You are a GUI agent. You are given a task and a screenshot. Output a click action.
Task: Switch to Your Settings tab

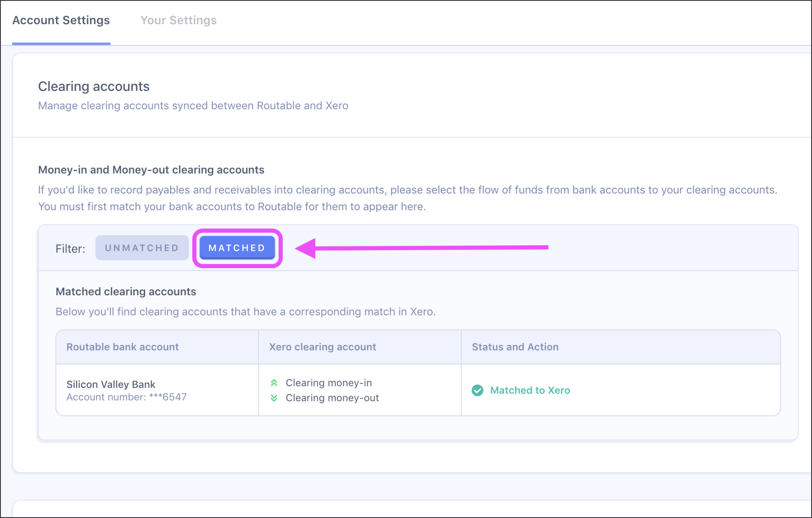pyautogui.click(x=178, y=20)
